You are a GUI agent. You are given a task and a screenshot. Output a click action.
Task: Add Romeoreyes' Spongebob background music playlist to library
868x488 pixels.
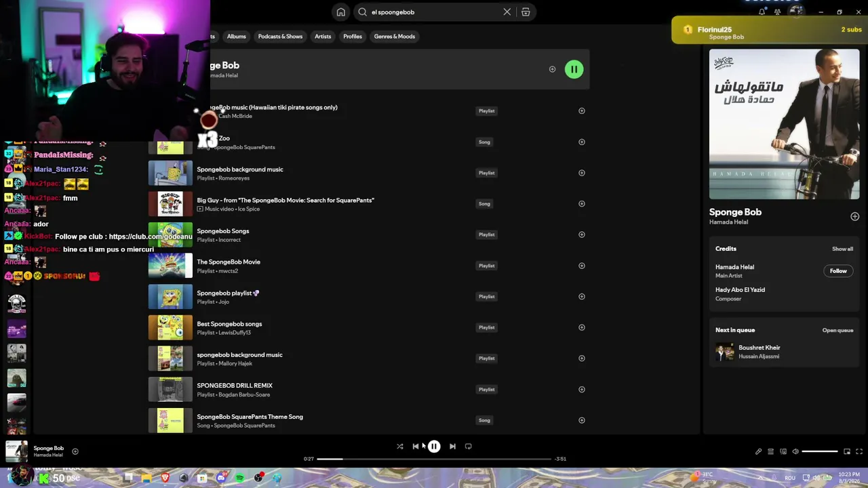(581, 173)
